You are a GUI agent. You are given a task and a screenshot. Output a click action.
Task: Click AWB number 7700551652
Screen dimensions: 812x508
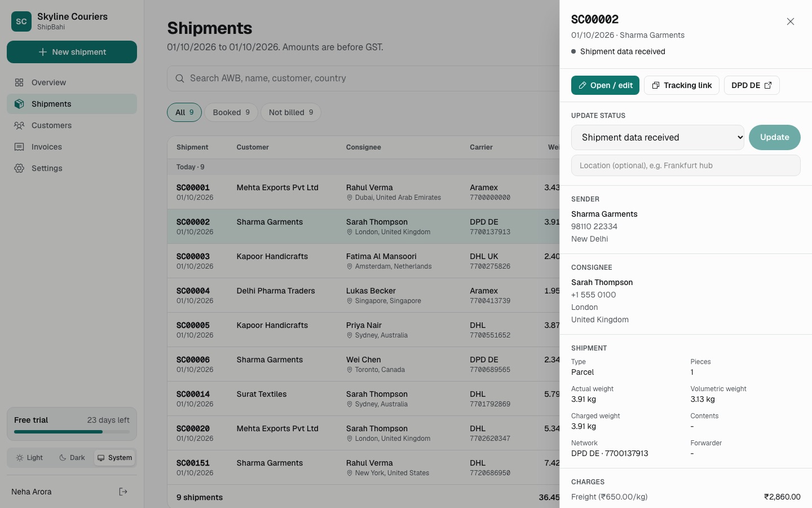(x=490, y=335)
